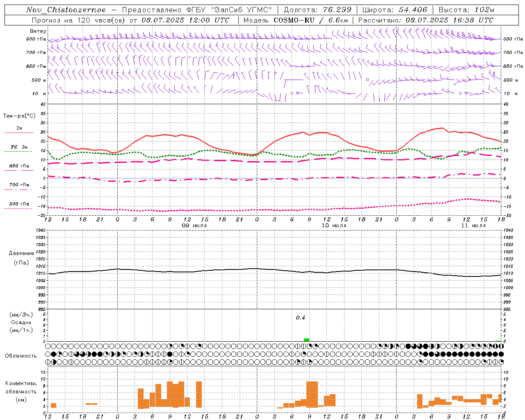This screenshot has height=420, width=525.
Task: Click the Td 2м legend label
Action: tap(19, 147)
